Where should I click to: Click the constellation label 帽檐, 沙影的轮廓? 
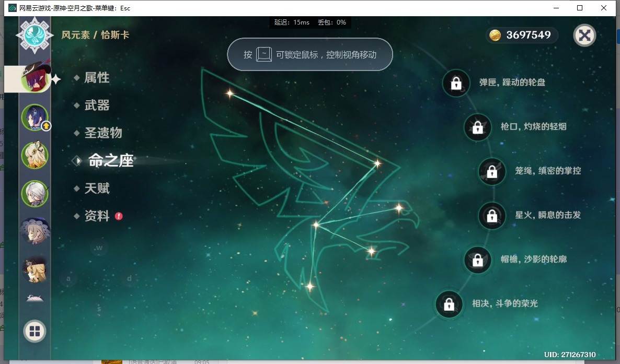coord(533,259)
